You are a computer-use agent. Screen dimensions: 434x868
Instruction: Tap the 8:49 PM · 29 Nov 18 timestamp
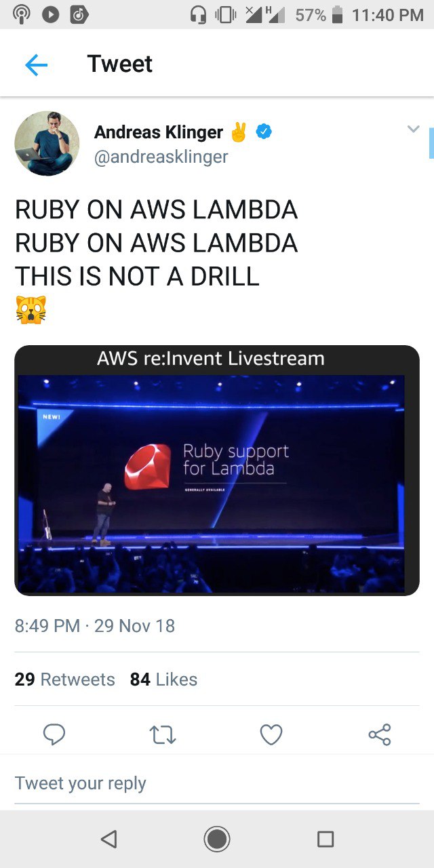[x=95, y=625]
